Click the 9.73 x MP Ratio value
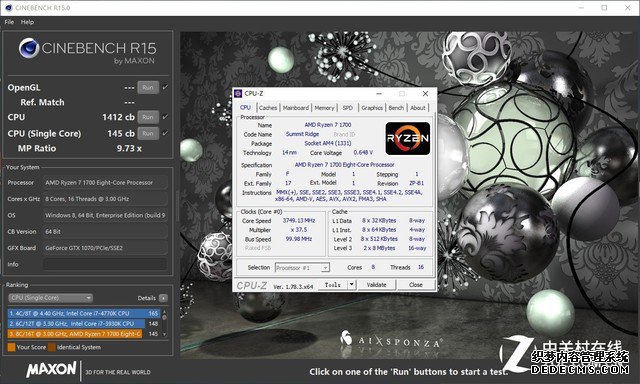Screen dimensions: 640x384 [x=129, y=148]
